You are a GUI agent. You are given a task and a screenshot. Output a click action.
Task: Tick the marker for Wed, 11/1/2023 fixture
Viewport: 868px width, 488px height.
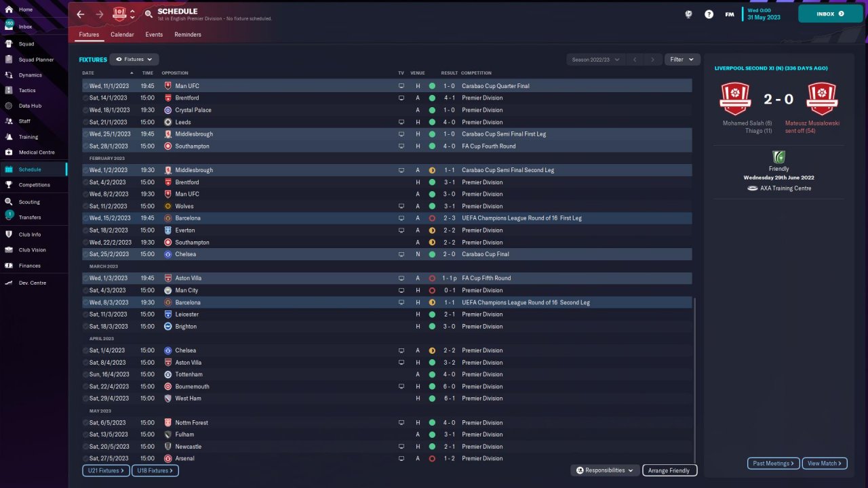[x=85, y=86]
